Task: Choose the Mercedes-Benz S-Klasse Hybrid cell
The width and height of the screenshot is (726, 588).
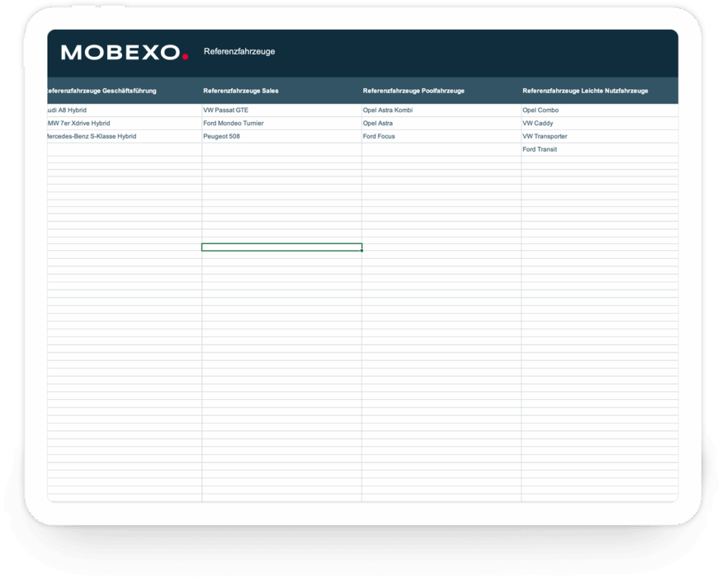Action: pyautogui.click(x=92, y=136)
